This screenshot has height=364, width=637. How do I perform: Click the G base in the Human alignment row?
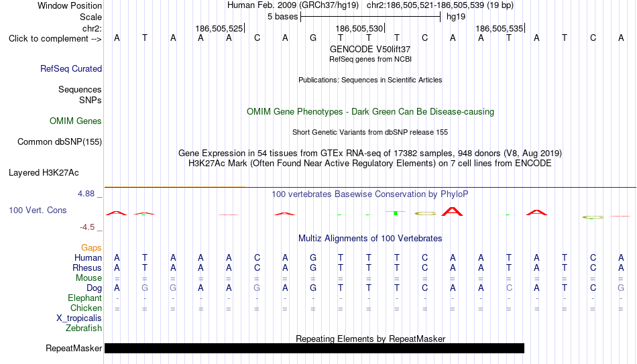click(x=313, y=257)
